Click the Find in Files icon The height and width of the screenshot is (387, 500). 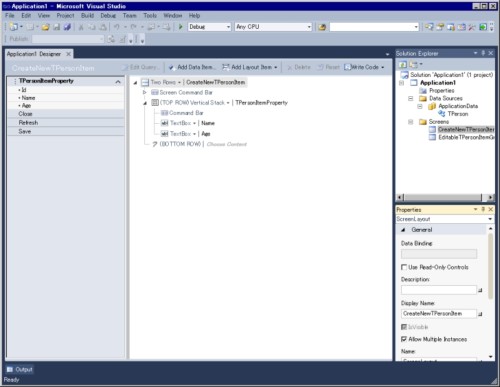pos(322,27)
